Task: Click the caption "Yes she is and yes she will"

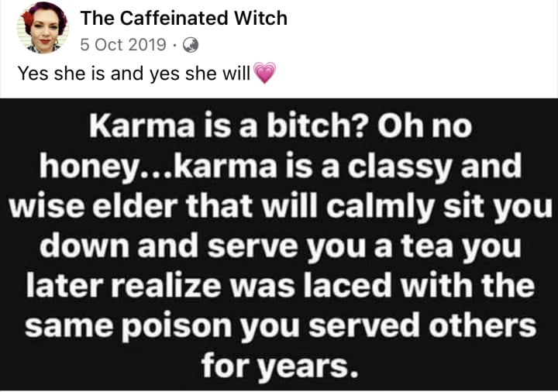Action: coord(134,74)
